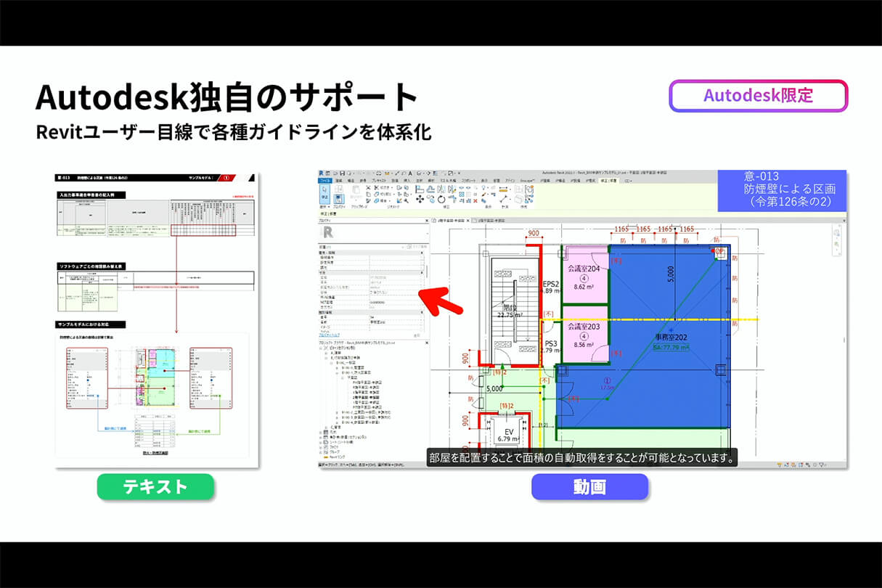Click the Paste icon on the Clipboard panel

(x=356, y=190)
